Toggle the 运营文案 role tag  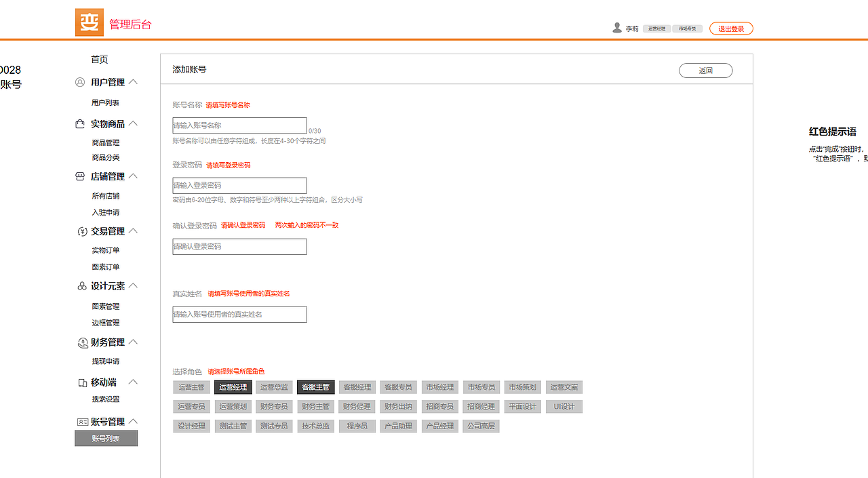click(x=564, y=387)
